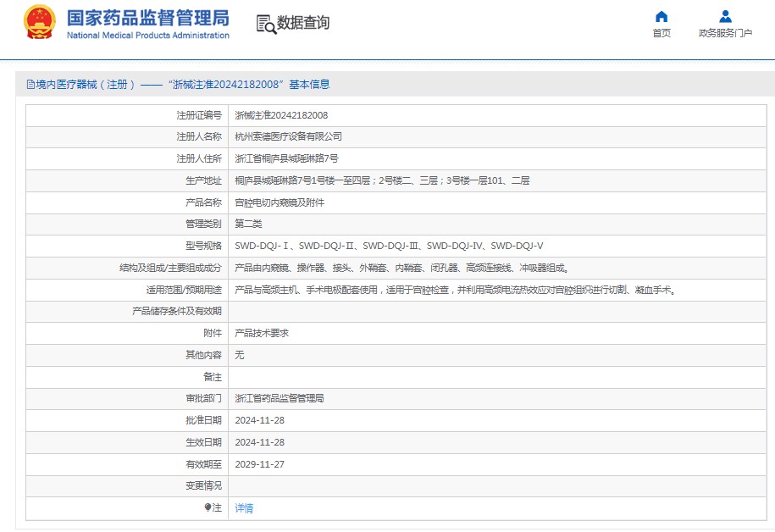Select address 浙江省桐庐县城瑶琳路7号

coord(286,158)
